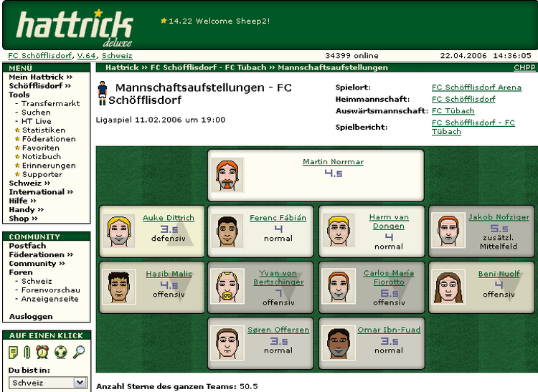Open Anzeigenseite forum link
This screenshot has width=538, height=392.
pos(49,299)
